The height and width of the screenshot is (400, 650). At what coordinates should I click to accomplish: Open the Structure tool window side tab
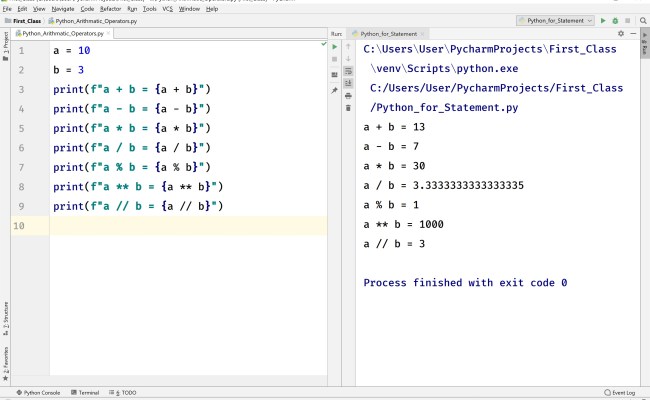pos(5,318)
